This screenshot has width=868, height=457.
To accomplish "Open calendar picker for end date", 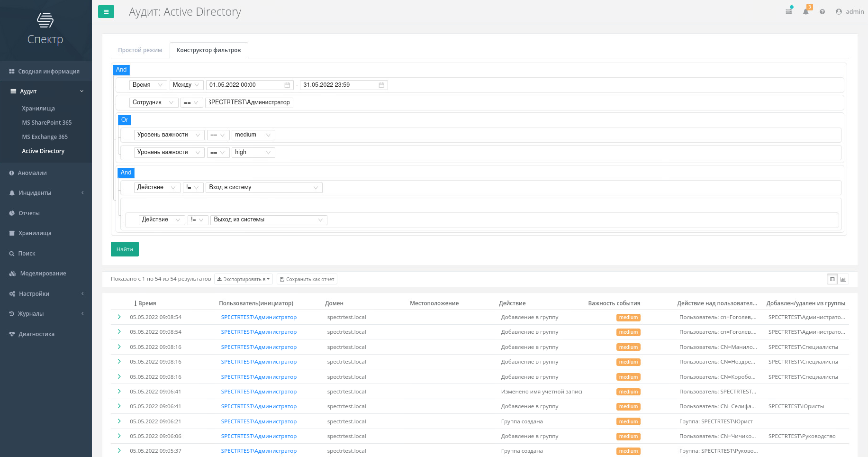I will 381,85.
